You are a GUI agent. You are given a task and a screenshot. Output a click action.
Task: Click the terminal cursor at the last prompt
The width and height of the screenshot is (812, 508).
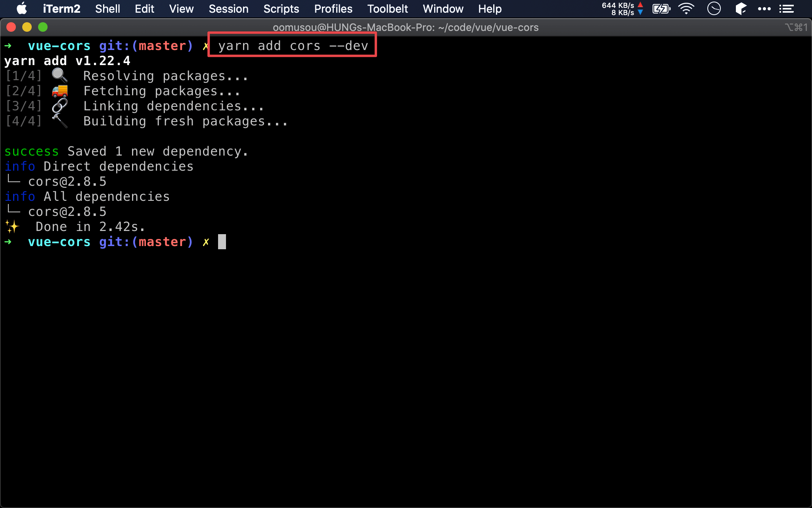point(222,242)
